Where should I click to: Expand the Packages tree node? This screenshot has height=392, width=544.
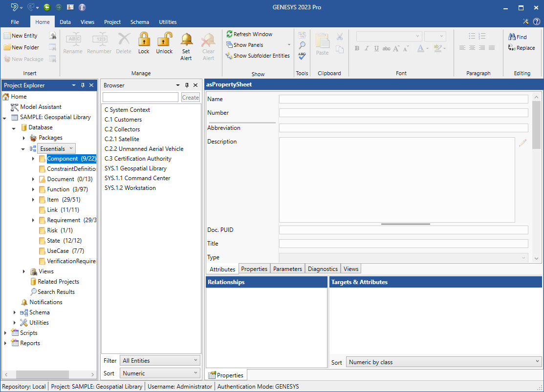(24, 138)
